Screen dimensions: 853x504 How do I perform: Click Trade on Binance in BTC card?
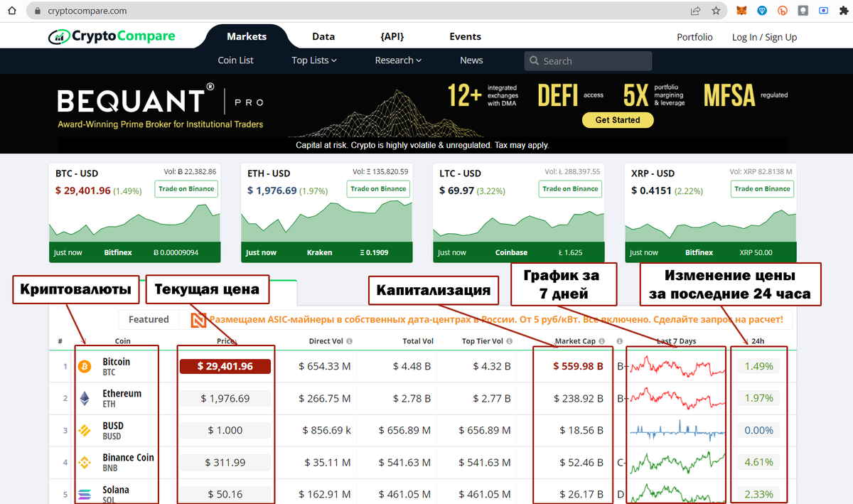pos(187,189)
